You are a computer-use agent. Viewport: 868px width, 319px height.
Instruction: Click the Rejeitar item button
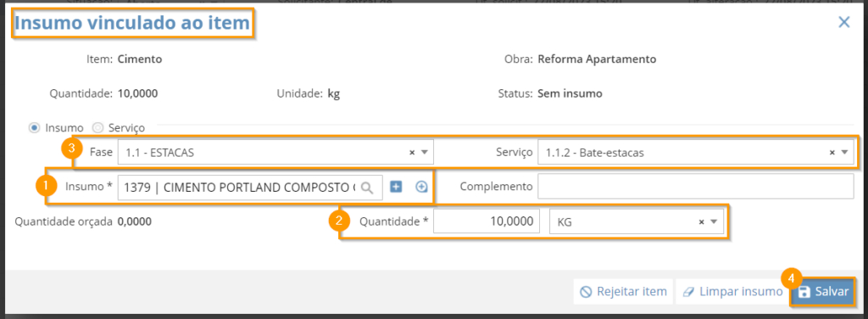pyautogui.click(x=623, y=292)
